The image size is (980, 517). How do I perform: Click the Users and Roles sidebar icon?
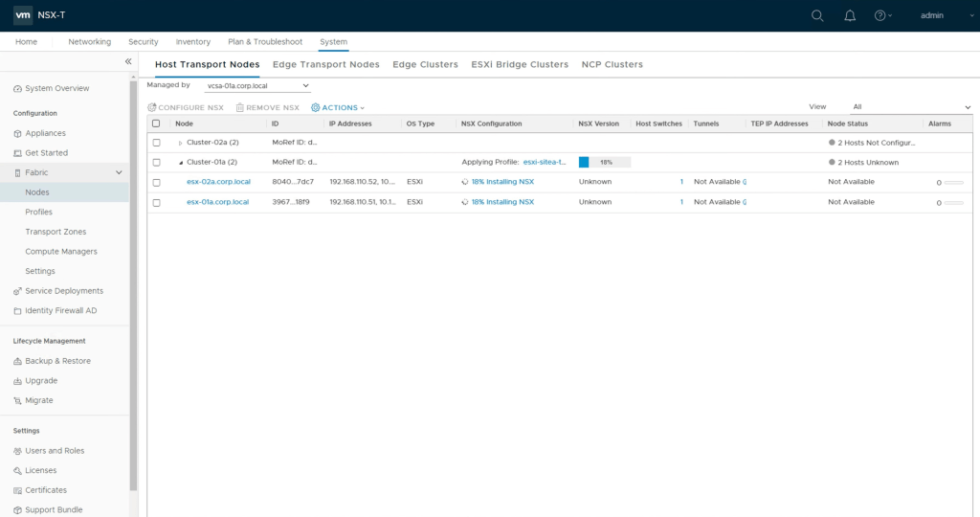(17, 451)
